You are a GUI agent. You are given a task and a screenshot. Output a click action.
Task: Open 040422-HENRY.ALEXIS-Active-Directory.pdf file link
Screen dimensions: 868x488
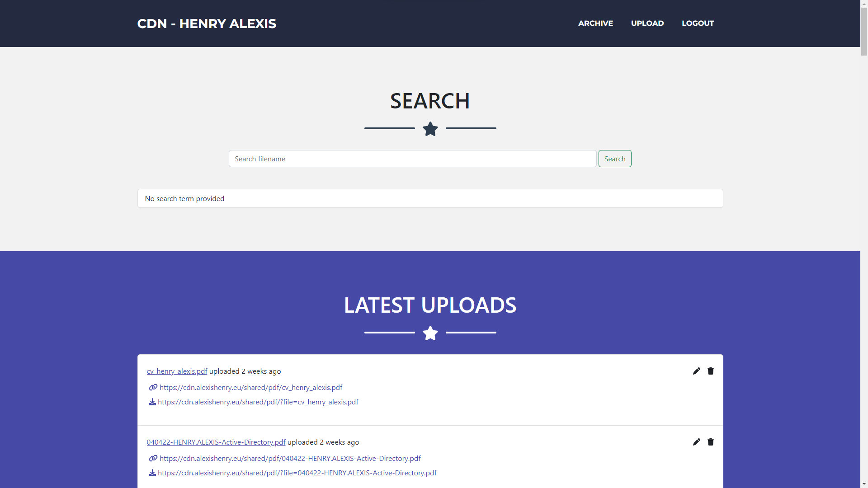point(216,442)
